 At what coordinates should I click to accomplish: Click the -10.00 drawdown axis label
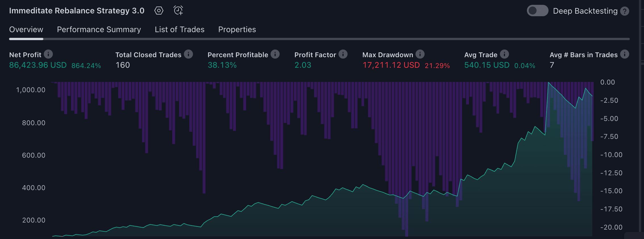point(611,155)
